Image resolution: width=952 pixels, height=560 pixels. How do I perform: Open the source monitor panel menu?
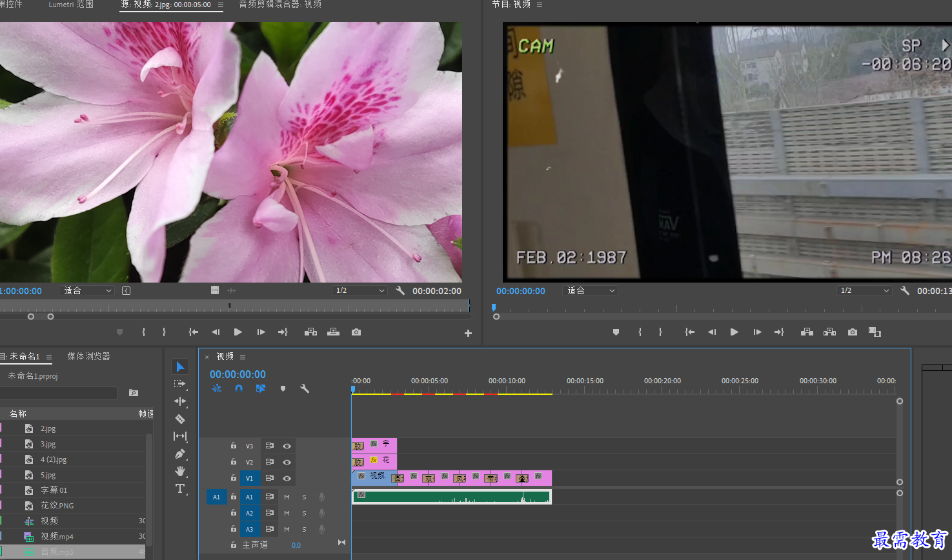pos(221,5)
